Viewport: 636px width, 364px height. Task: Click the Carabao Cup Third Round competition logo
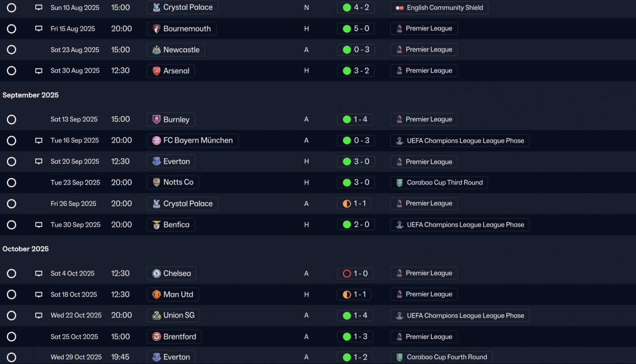click(399, 183)
